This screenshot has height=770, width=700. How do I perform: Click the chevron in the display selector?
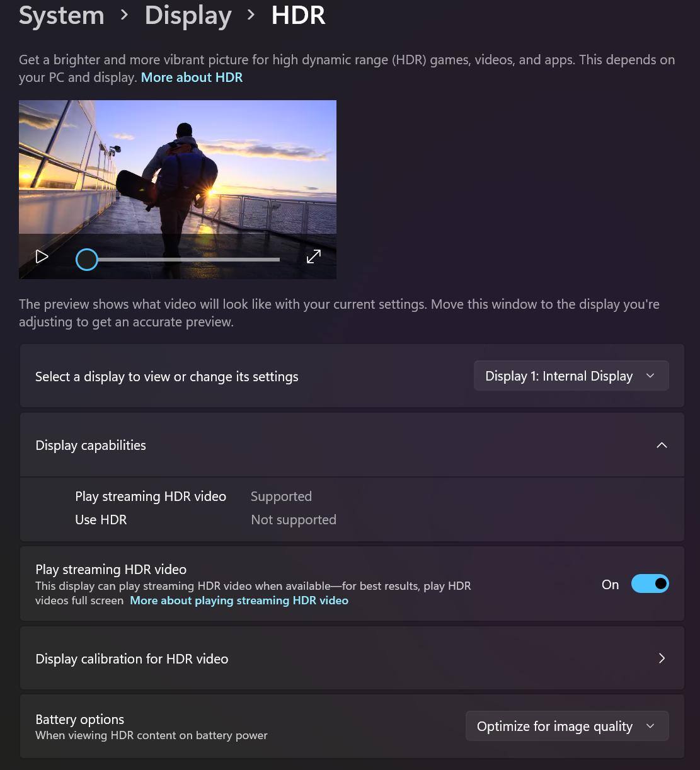650,376
